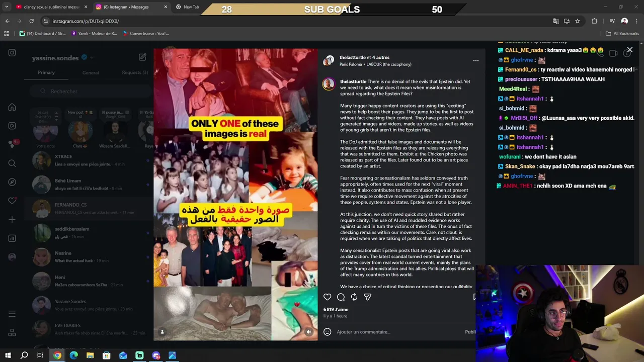Compose a new message with the pencil icon
The image size is (644, 362).
[142, 57]
